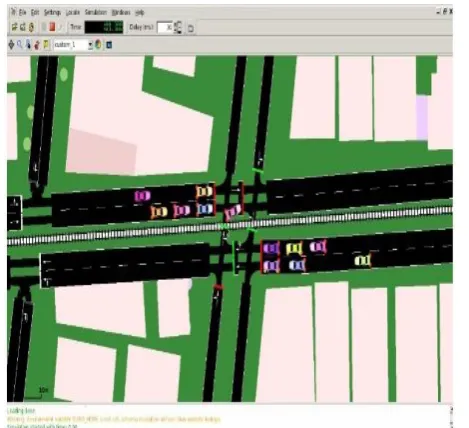Click the 'Loading done' log message
The height and width of the screenshot is (428, 469).
click(x=21, y=411)
